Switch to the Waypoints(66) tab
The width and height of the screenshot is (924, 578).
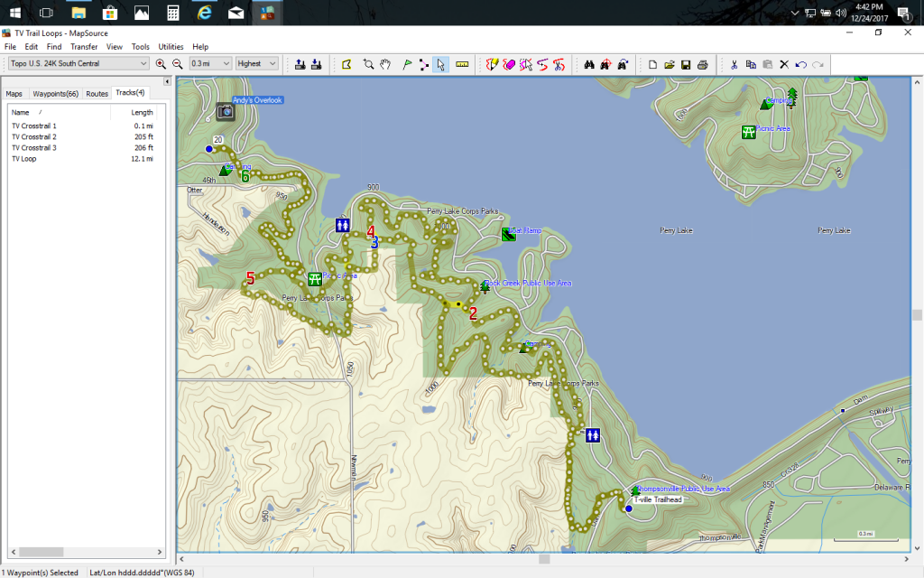55,94
